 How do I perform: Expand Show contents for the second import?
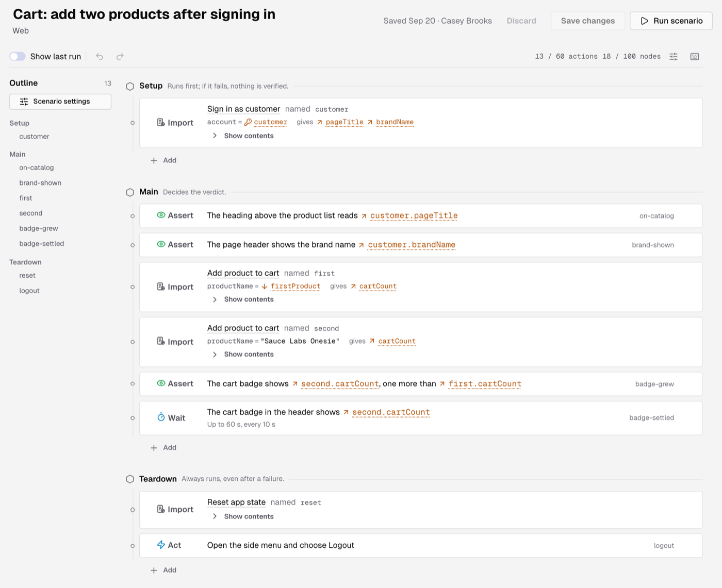point(243,355)
